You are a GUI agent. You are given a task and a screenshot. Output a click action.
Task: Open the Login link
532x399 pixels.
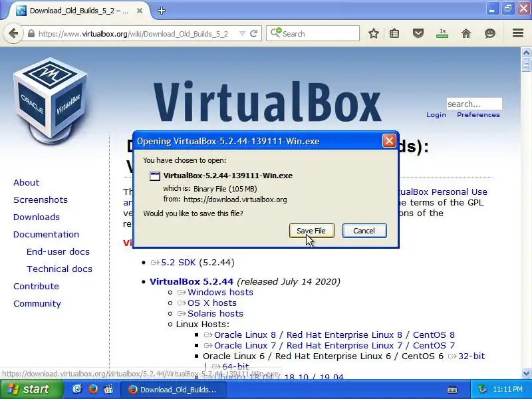coord(436,114)
